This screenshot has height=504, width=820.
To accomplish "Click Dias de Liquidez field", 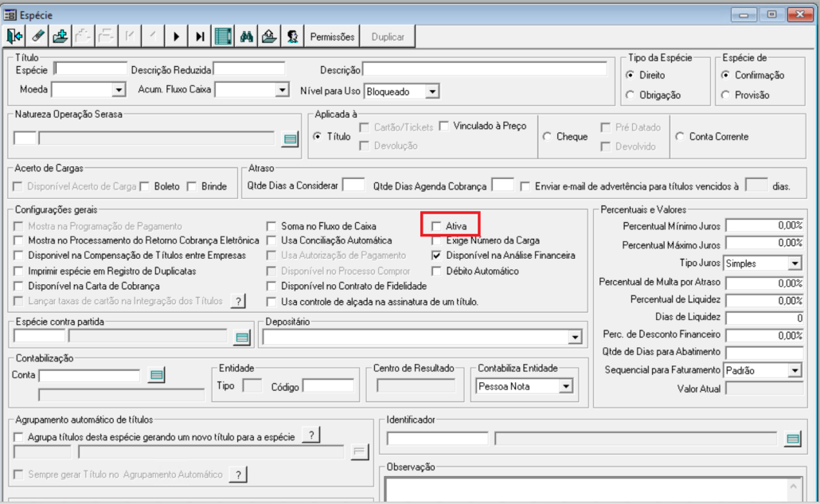I will (x=764, y=318).
